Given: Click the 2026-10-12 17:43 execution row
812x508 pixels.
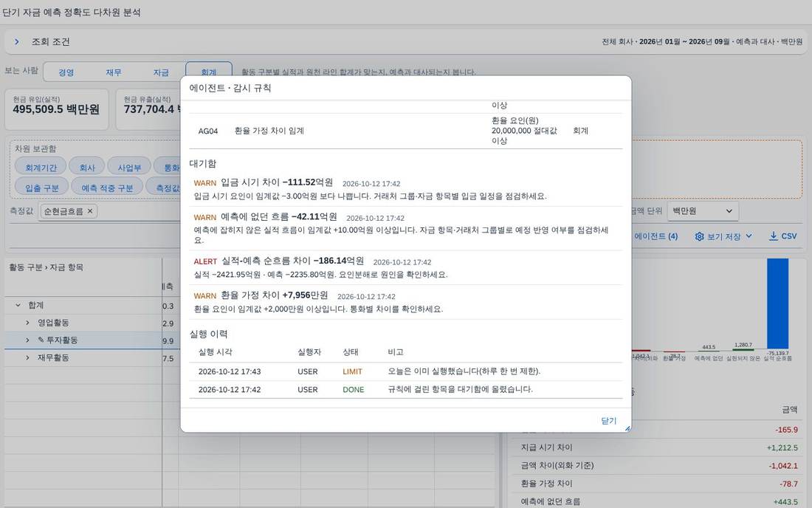Looking at the screenshot, I should pyautogui.click(x=405, y=372).
